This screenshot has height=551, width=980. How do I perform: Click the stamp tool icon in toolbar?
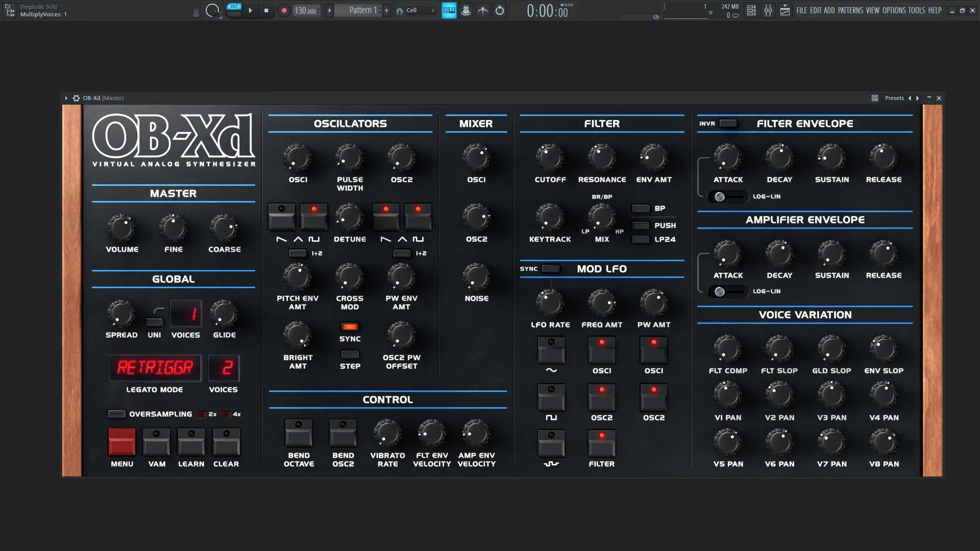click(466, 10)
